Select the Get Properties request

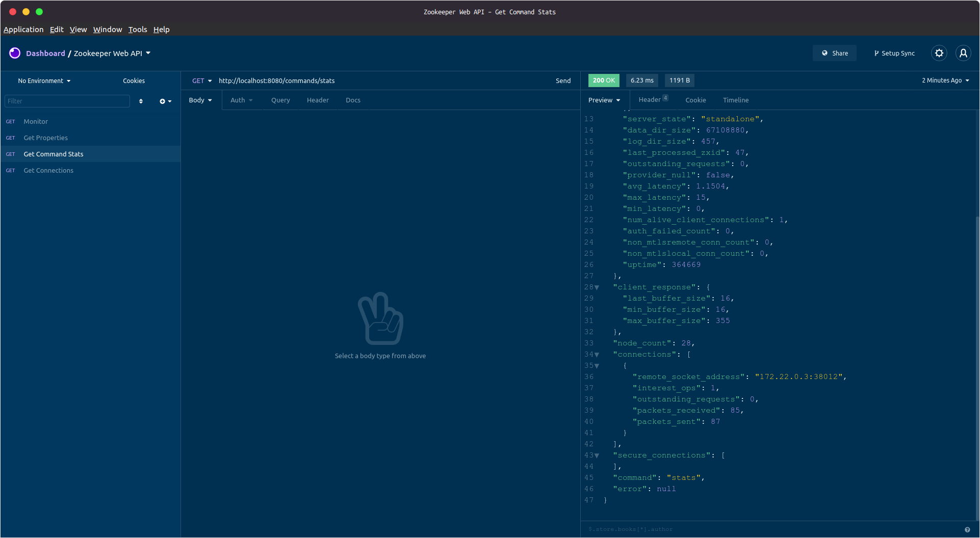(90, 138)
